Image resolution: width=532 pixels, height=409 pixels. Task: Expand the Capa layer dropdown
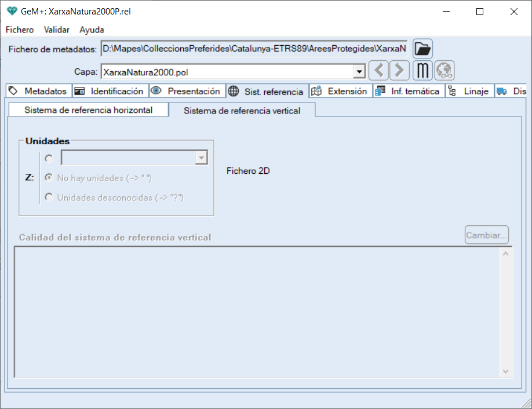(x=359, y=72)
